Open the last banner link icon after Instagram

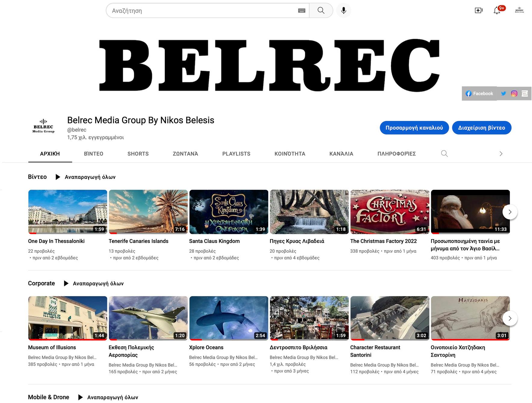pyautogui.click(x=525, y=94)
